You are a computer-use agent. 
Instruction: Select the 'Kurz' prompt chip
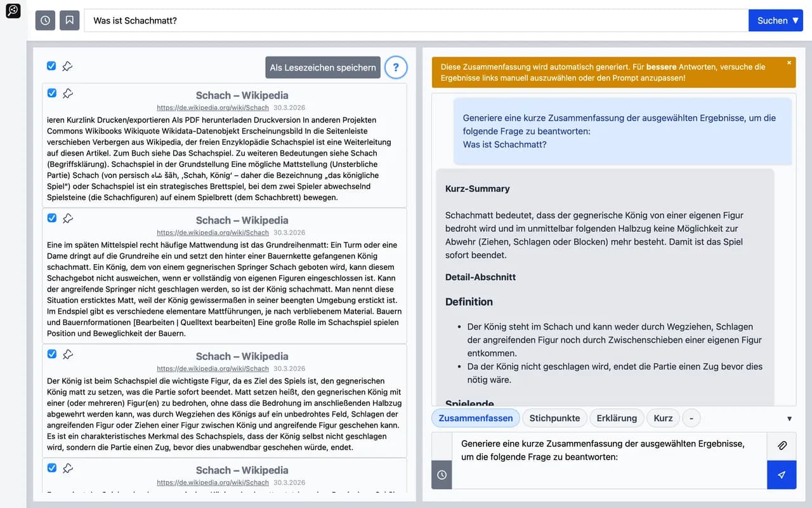663,418
